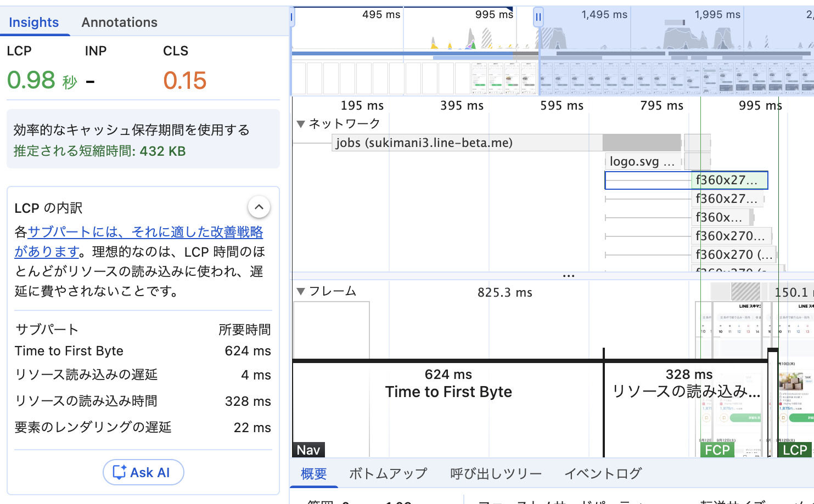This screenshot has height=504, width=814.
Task: Click the LCP 0.98 秒 metric
Action: point(42,81)
